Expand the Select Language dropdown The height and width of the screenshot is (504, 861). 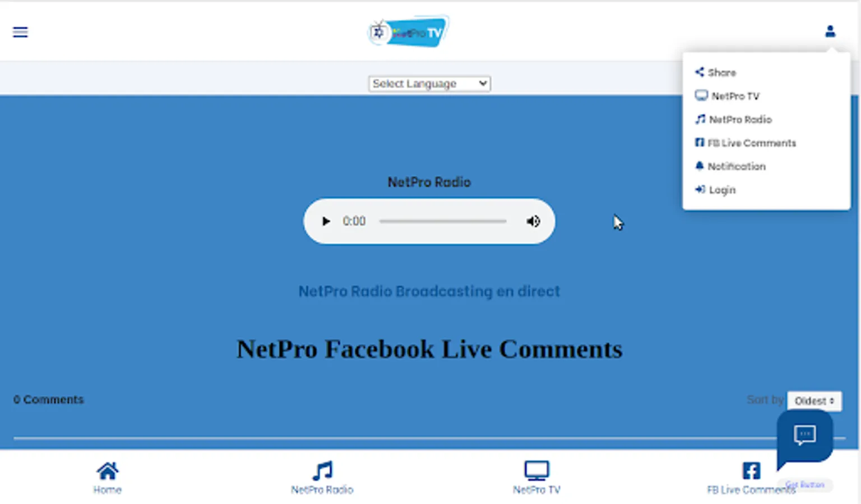(x=429, y=83)
